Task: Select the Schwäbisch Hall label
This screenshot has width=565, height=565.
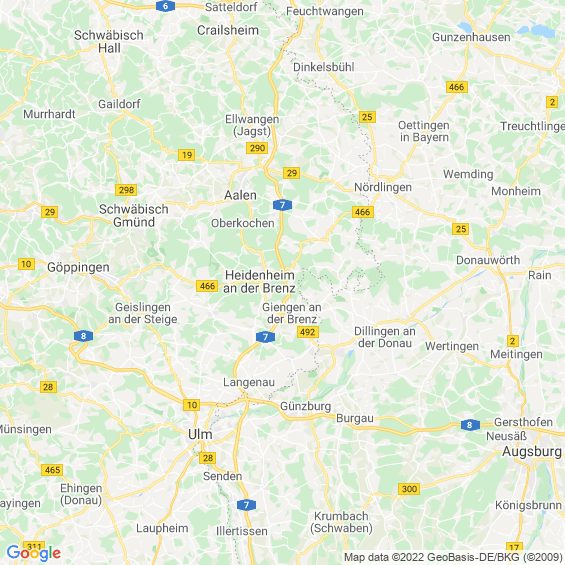Action: [109, 42]
